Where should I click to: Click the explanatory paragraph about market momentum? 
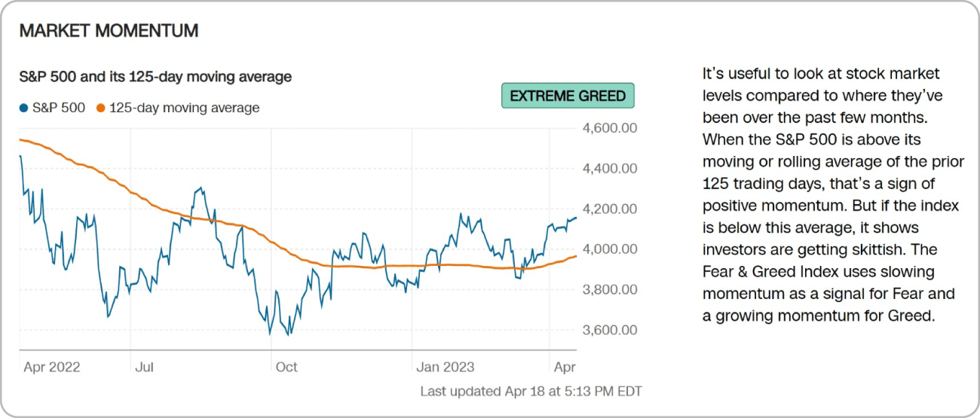pyautogui.click(x=833, y=194)
